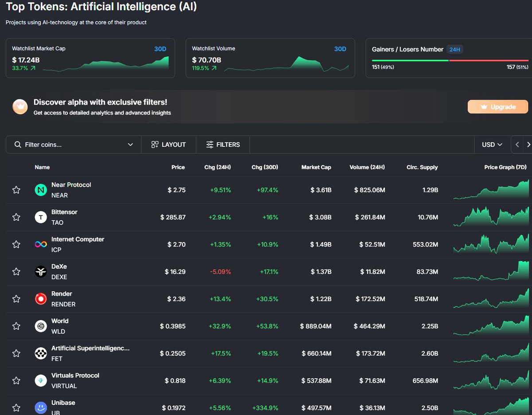The image size is (532, 415).
Task: Sort by Chg (30D) column
Action: click(x=265, y=167)
